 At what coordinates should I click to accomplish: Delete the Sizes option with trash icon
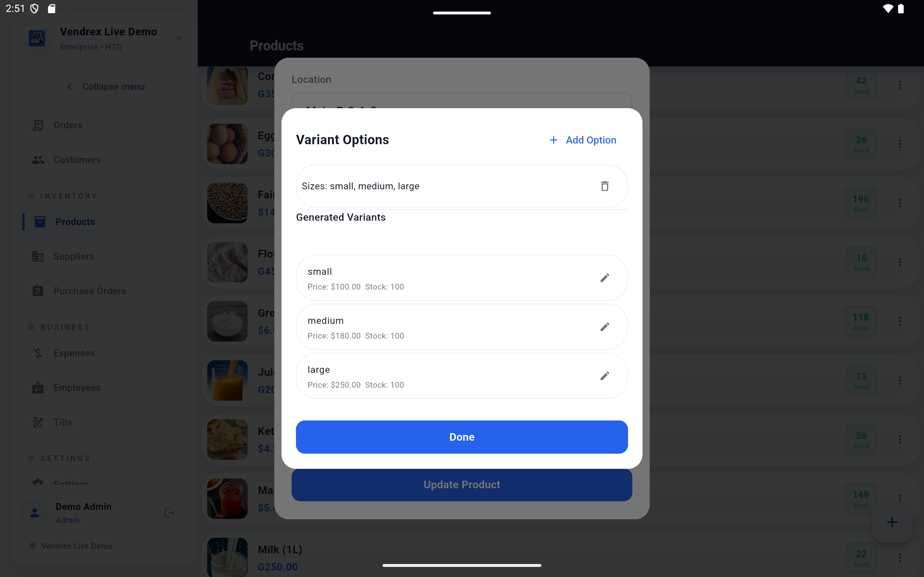pos(605,186)
